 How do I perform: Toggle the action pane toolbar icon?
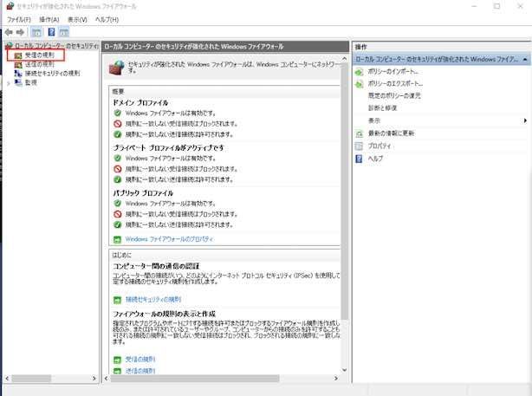[x=63, y=32]
